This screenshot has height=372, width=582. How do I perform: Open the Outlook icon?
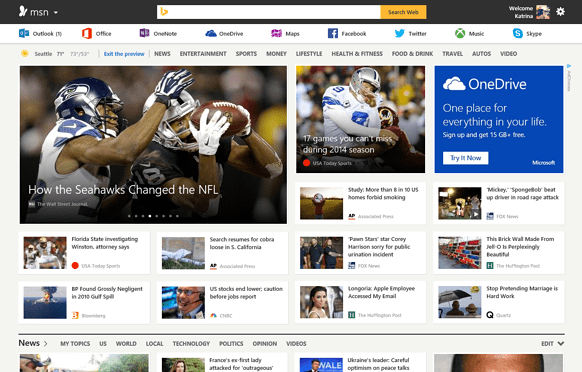(24, 33)
